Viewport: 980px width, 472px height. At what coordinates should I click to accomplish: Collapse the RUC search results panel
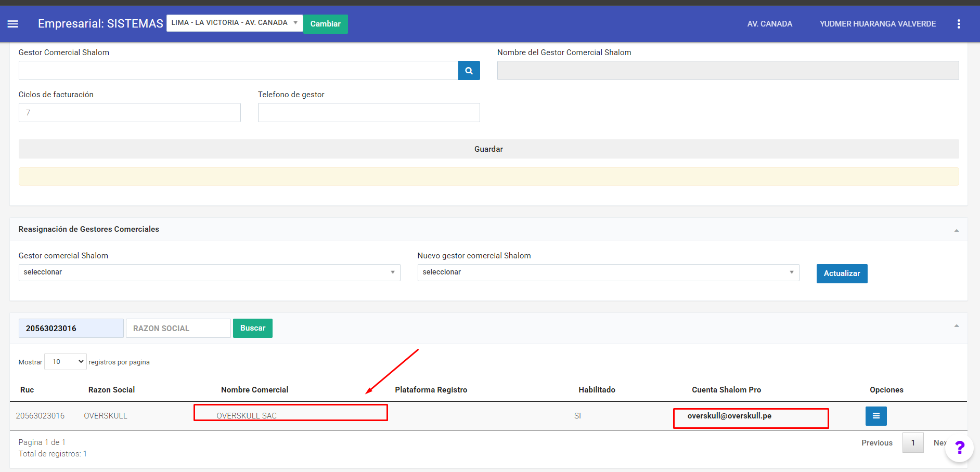956,326
